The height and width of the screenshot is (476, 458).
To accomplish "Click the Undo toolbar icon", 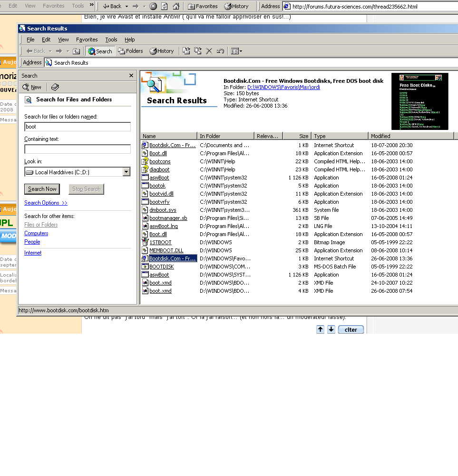I will pyautogui.click(x=221, y=51).
